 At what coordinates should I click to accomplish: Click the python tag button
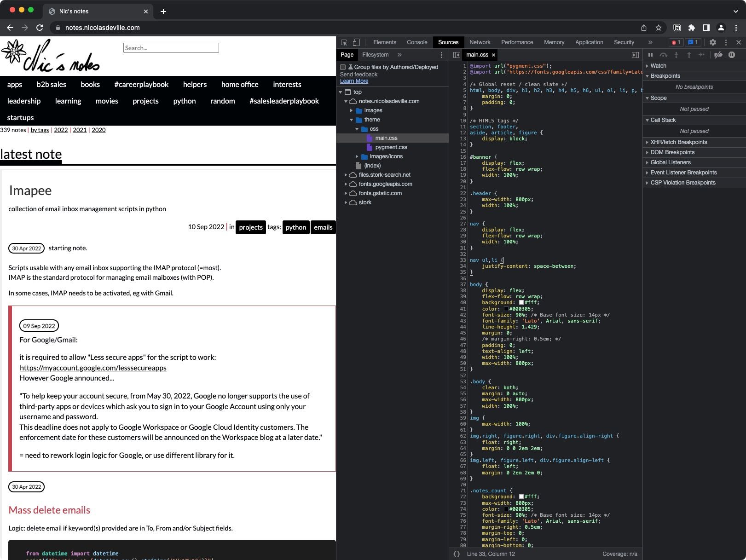[x=295, y=227]
